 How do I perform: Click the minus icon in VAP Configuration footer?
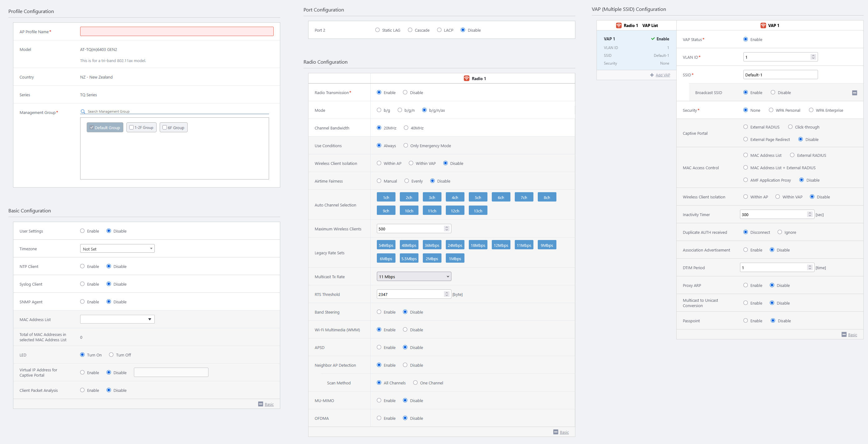pos(844,334)
